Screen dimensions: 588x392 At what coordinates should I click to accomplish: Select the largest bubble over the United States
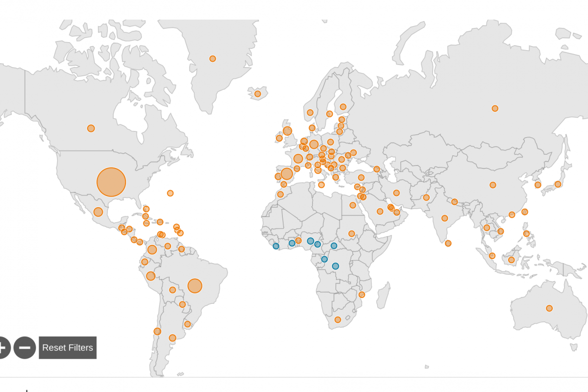[x=111, y=182]
